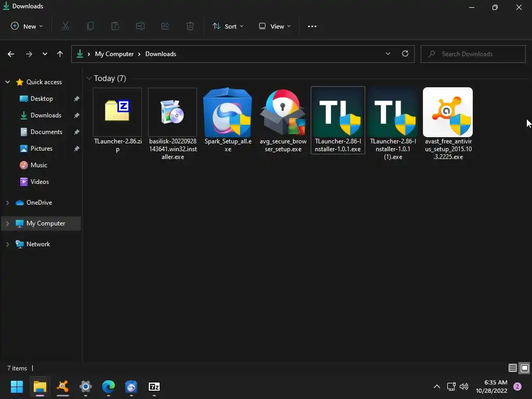Click Downloads in the address breadcrumb

point(161,54)
